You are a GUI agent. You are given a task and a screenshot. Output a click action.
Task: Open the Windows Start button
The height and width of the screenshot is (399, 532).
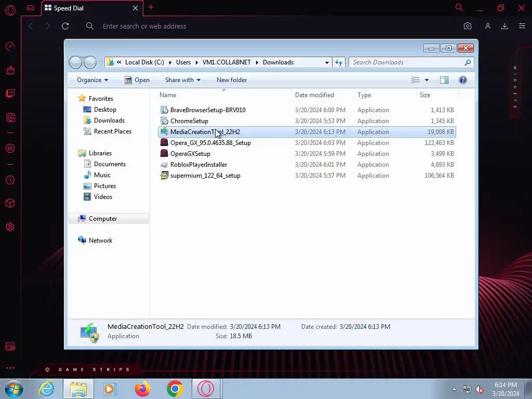[14, 389]
